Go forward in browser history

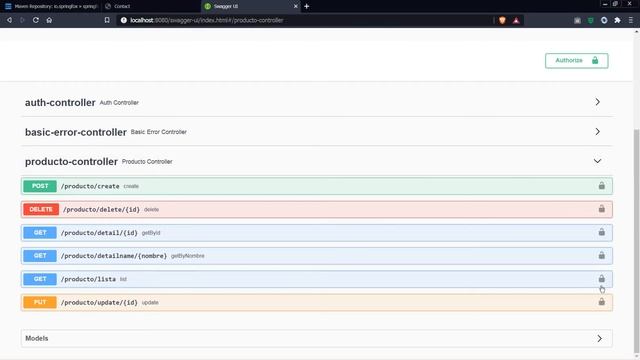pos(22,20)
